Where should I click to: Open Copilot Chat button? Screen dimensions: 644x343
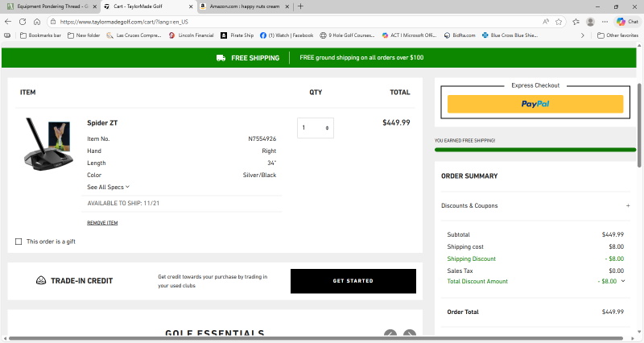pyautogui.click(x=627, y=22)
